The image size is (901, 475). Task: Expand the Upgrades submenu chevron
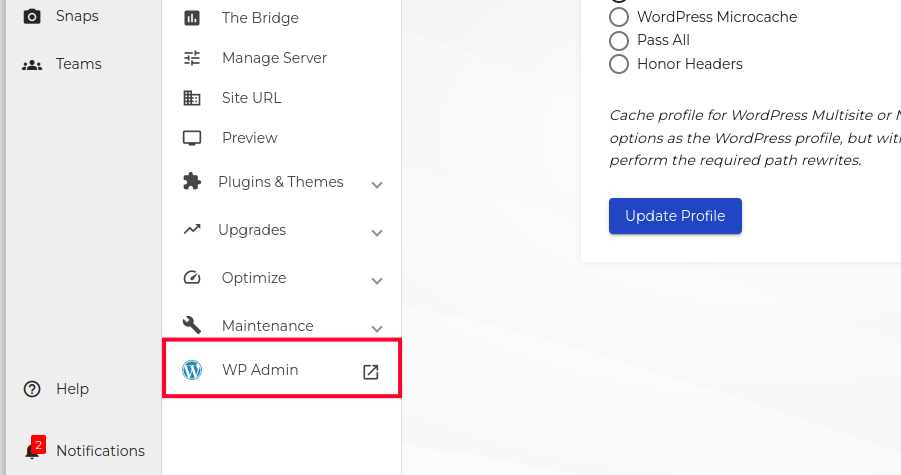click(377, 232)
